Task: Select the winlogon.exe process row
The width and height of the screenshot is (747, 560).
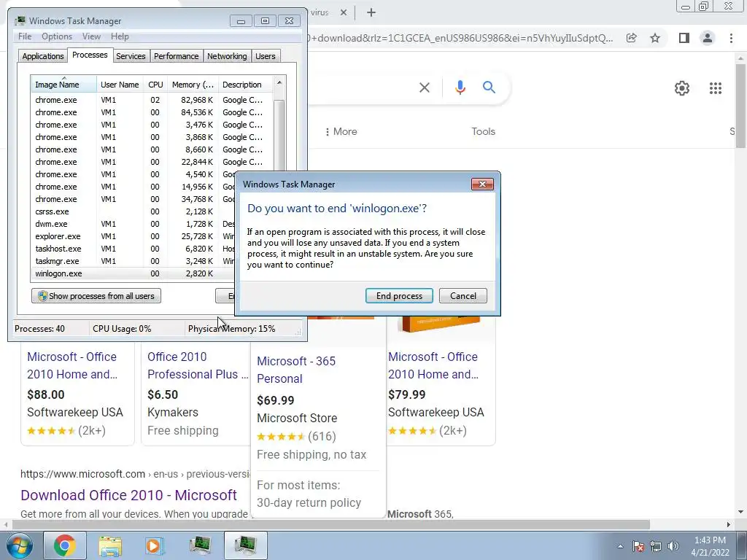Action: tap(133, 273)
